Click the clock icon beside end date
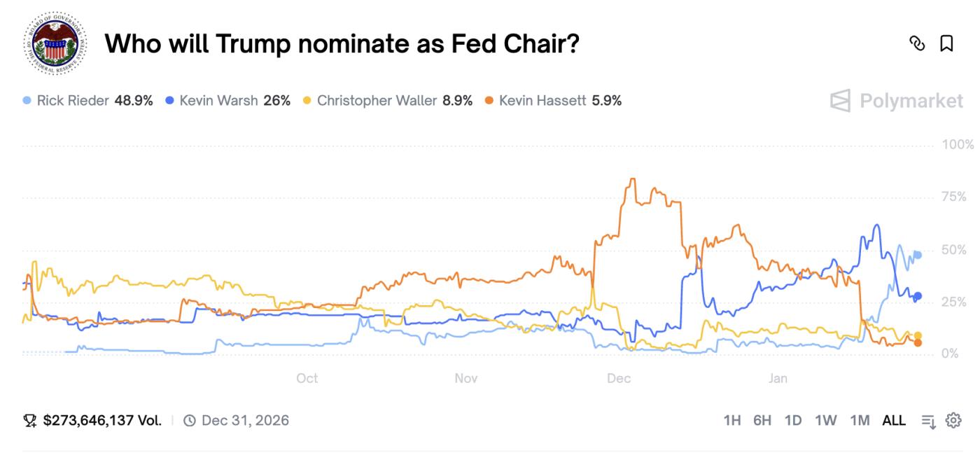Viewport: 980px width, 453px height. pyautogui.click(x=189, y=421)
